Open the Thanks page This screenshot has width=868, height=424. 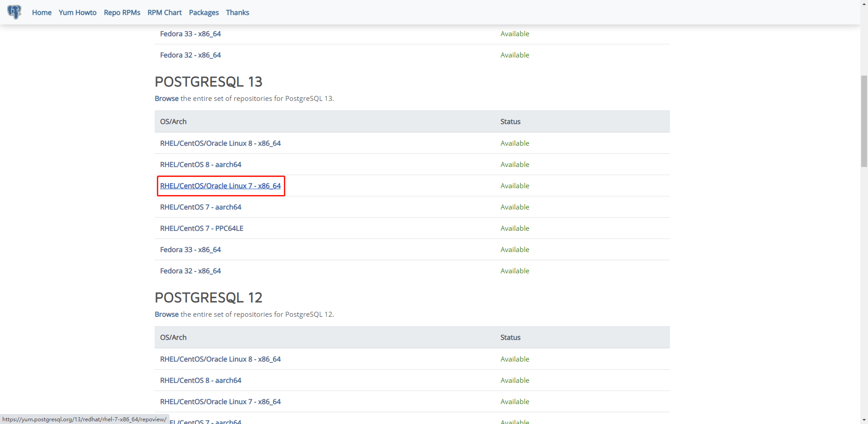click(237, 12)
